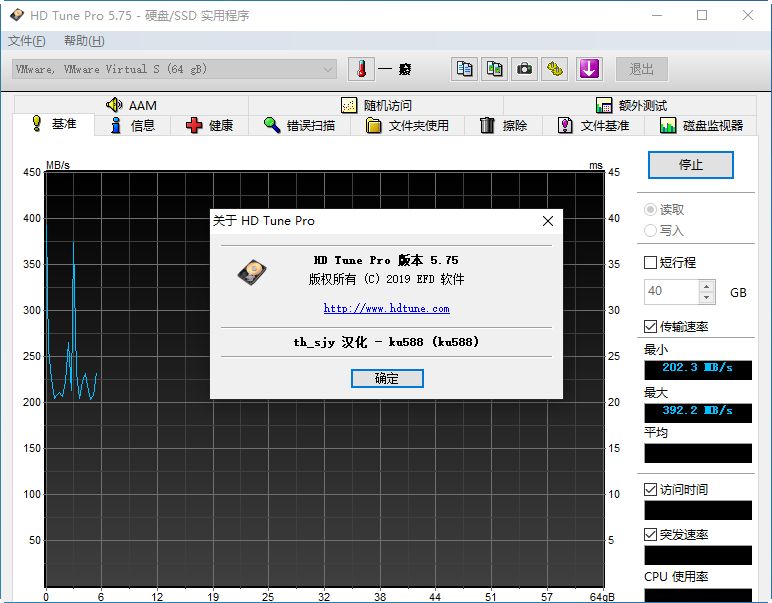Maximize the HD Tune Pro window
Screen dimensions: 772x603
tap(702, 15)
